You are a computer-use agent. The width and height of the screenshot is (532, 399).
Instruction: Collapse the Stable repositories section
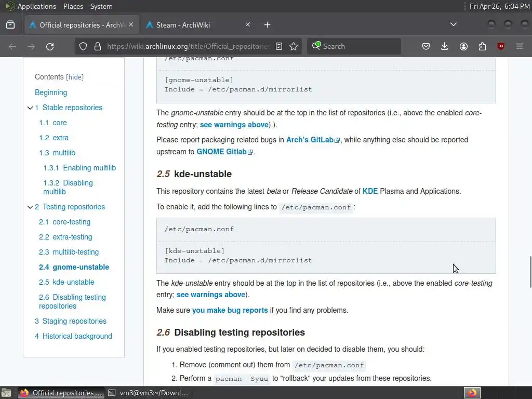(30, 108)
